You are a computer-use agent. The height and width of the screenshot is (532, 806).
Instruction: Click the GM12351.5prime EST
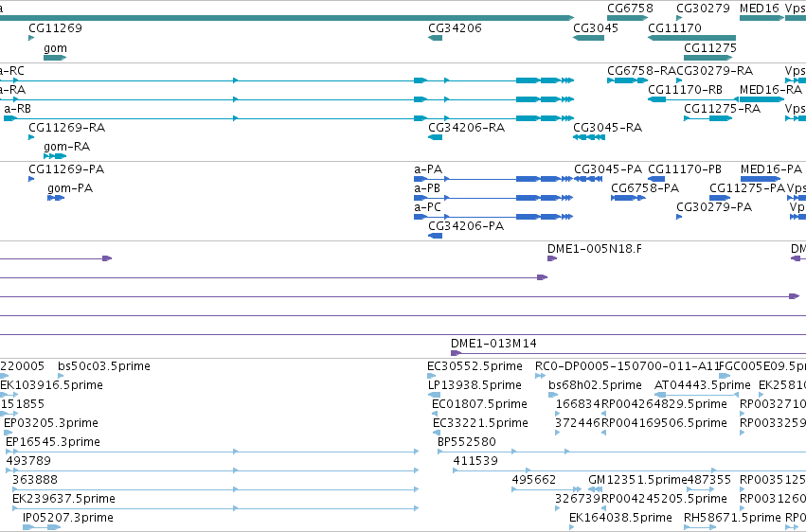595,489
